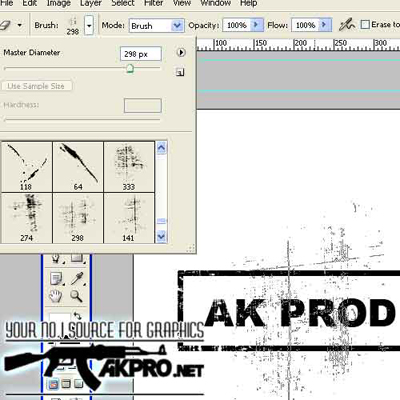Click the Master Diameter value field

[141, 54]
